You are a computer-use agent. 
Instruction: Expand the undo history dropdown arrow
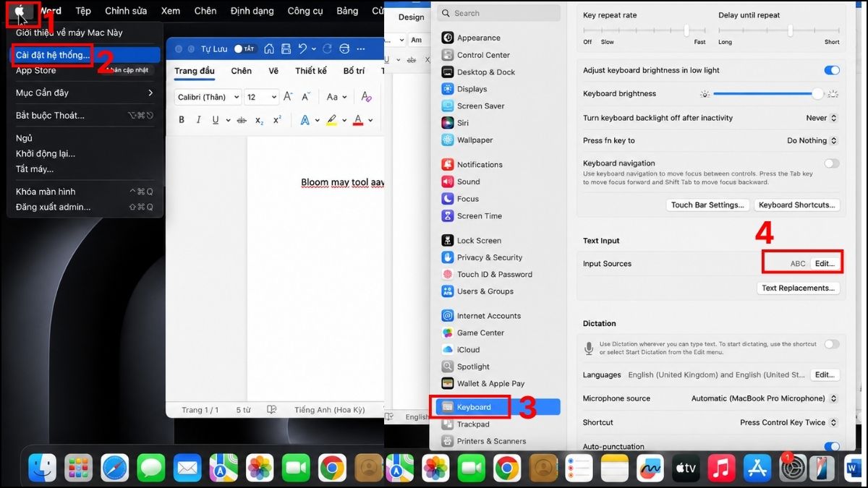(314, 49)
